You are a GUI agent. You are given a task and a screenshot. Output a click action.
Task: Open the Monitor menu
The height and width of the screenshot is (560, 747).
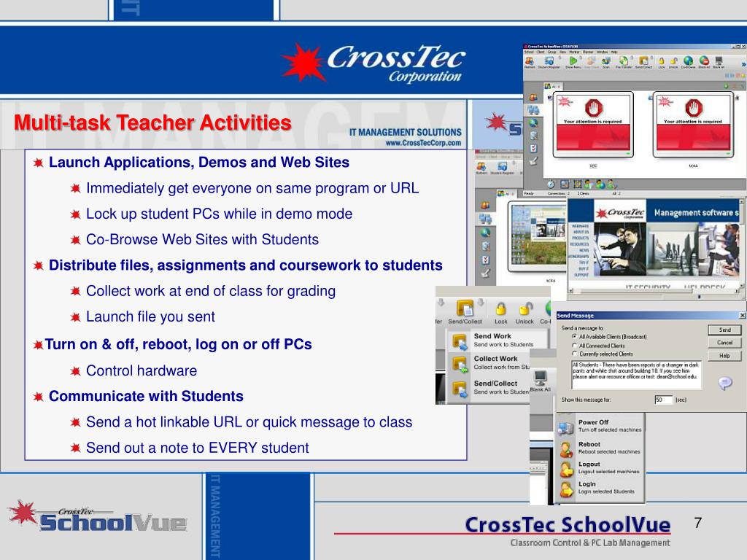pos(574,52)
